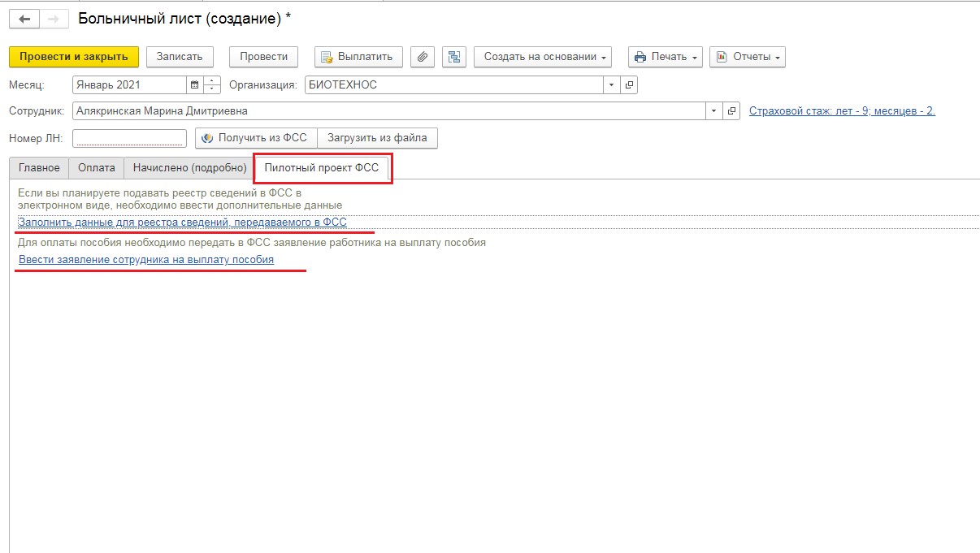The height and width of the screenshot is (553, 980).
Task: Open the Печать dropdown menu
Action: tap(666, 57)
